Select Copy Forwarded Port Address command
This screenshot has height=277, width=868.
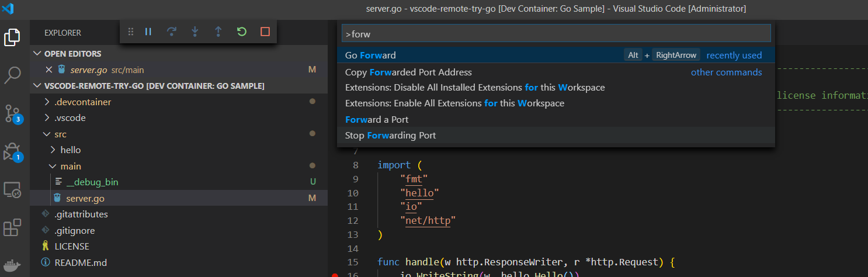(555, 72)
